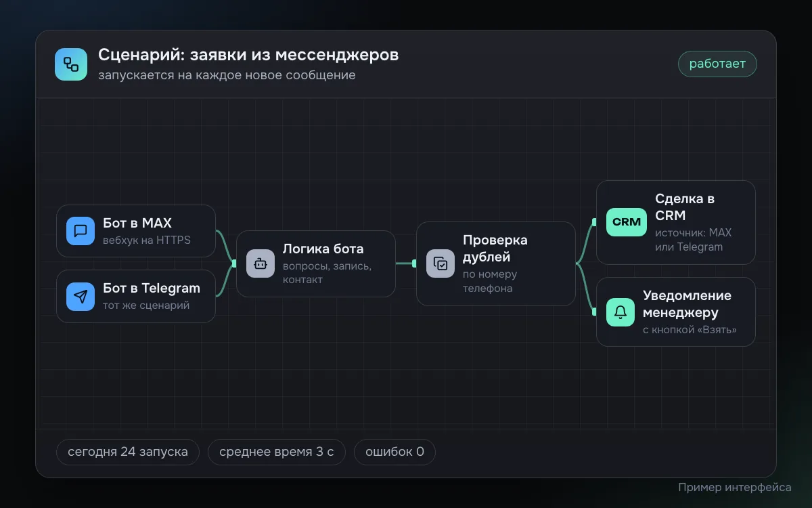Click input port of Уведомление менеджеру
The height and width of the screenshot is (508, 812).
coord(594,312)
